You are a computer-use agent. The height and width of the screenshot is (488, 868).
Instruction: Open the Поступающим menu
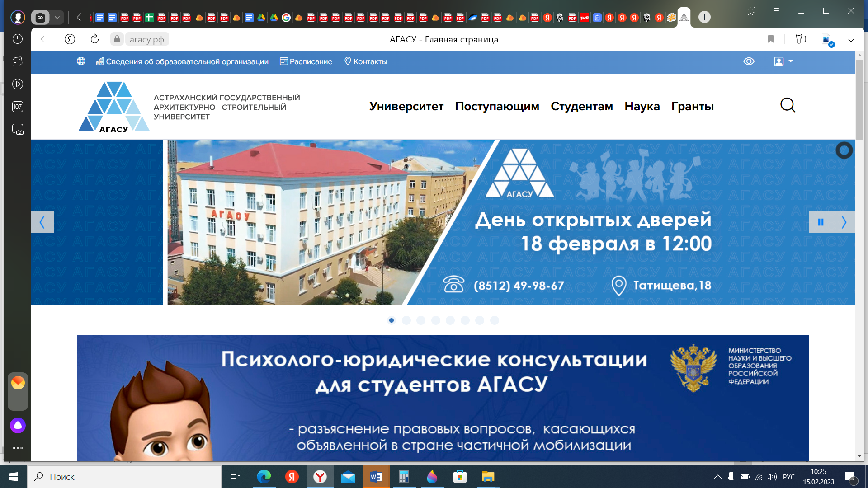[497, 106]
